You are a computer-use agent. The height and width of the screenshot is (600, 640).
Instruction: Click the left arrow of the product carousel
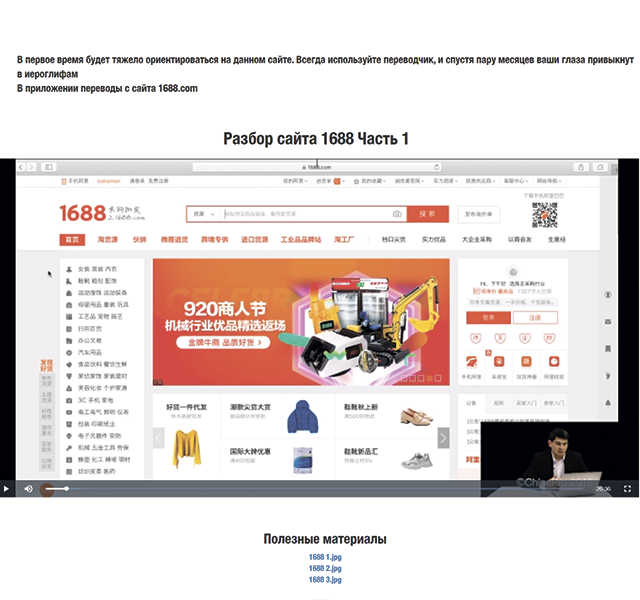pyautogui.click(x=158, y=437)
